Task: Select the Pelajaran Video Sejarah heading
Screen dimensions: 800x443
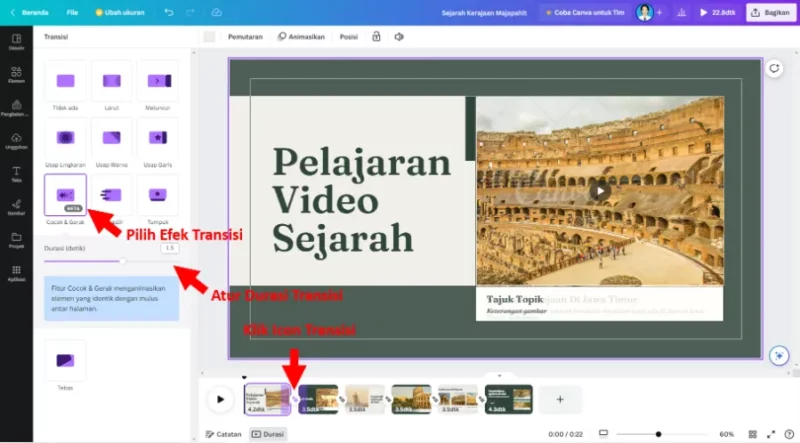Action: (361, 200)
